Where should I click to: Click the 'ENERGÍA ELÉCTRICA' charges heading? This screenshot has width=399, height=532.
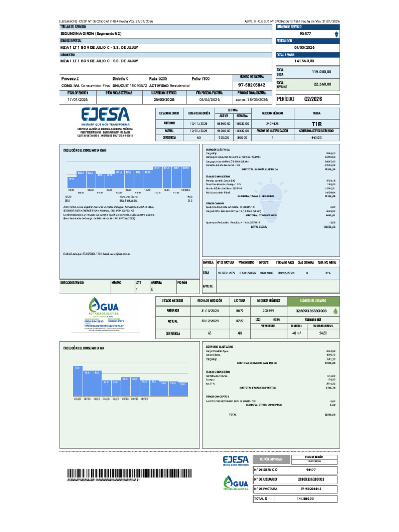pos(218,150)
